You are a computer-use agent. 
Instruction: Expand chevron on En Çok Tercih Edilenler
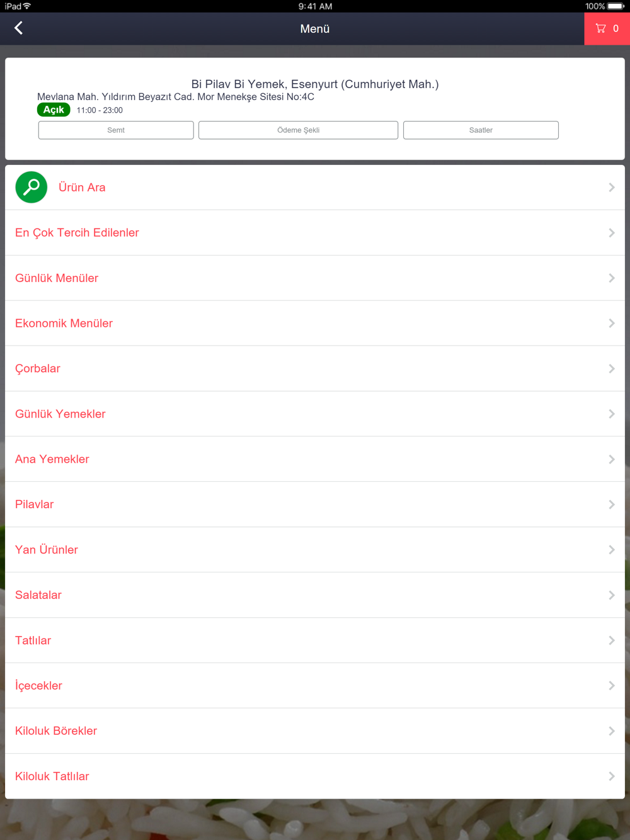tap(611, 233)
